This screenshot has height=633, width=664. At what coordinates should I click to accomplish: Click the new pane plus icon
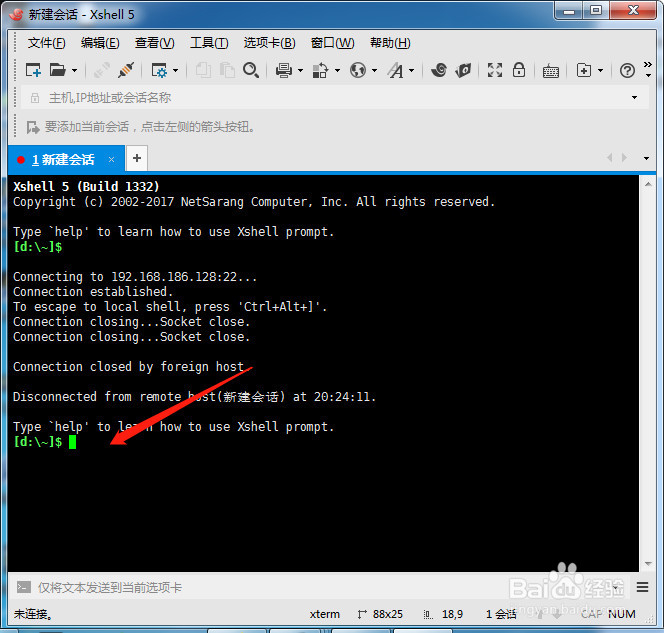(584, 70)
